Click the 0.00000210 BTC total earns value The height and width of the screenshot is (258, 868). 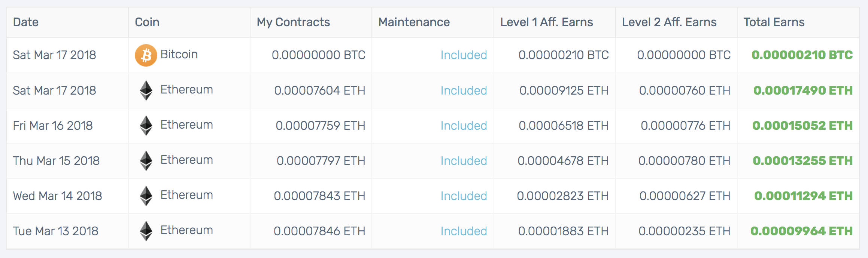[802, 55]
